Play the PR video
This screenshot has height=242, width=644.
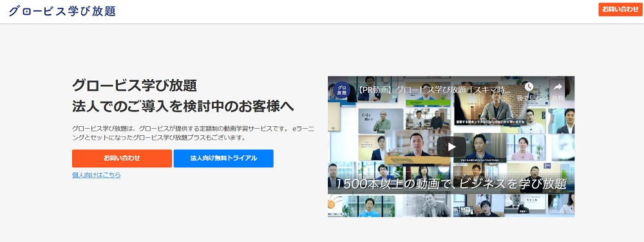point(451,147)
